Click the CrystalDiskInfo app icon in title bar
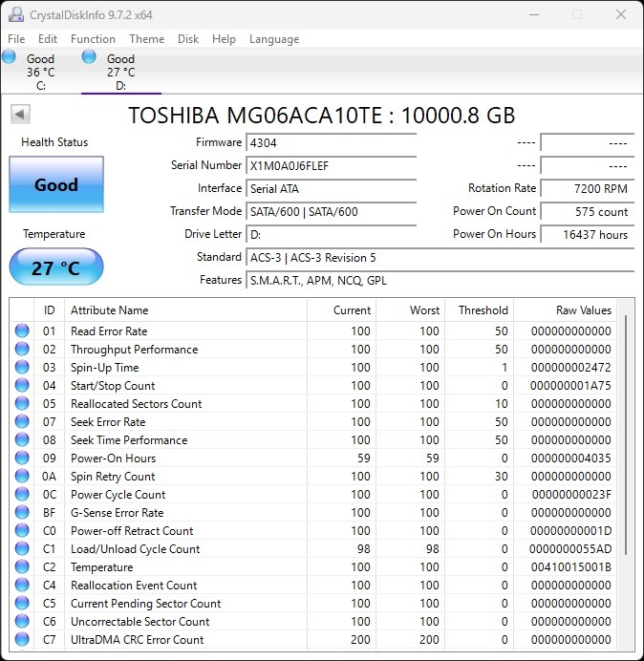The height and width of the screenshot is (661, 644). click(x=16, y=14)
